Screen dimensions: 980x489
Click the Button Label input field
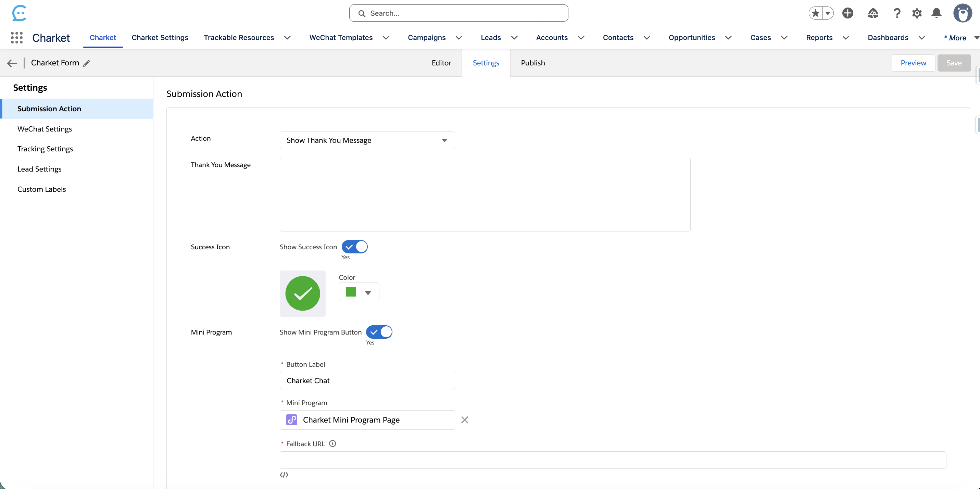coord(367,380)
